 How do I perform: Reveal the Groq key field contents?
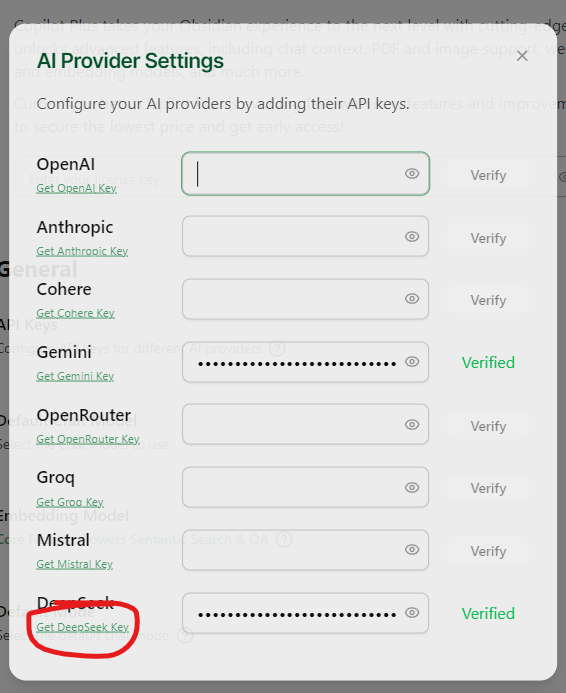412,487
